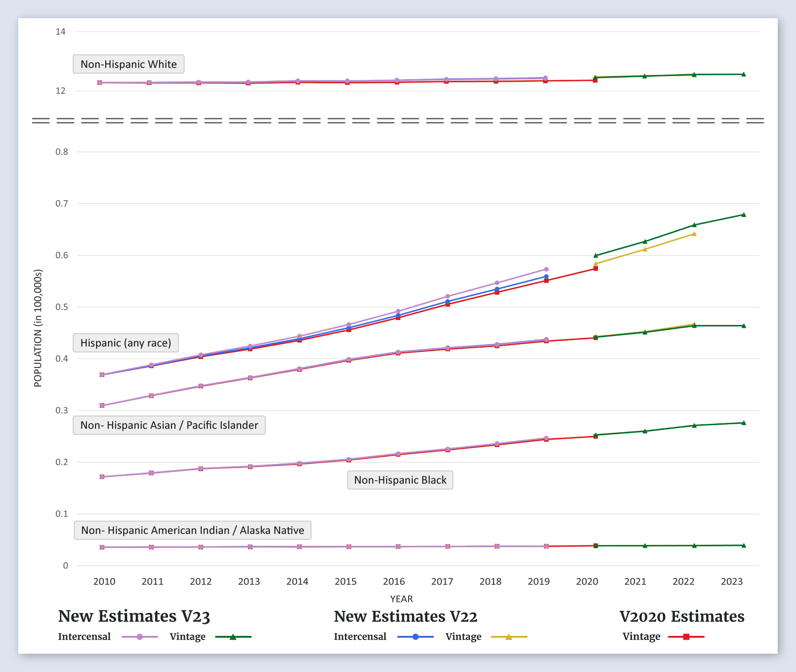Click the New Estimates V22 legend heading
The width and height of the screenshot is (796, 672).
click(x=405, y=616)
